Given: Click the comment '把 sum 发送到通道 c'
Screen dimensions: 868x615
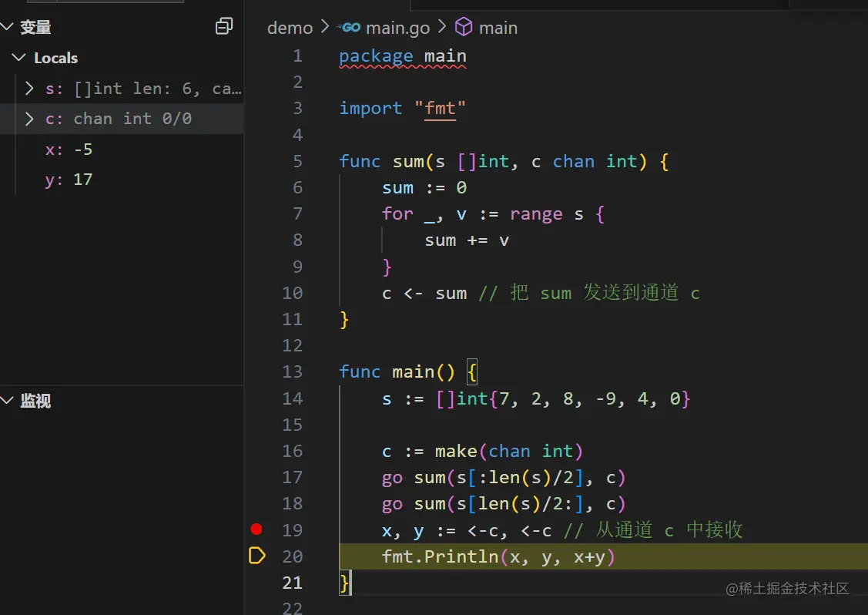Looking at the screenshot, I should pos(589,293).
